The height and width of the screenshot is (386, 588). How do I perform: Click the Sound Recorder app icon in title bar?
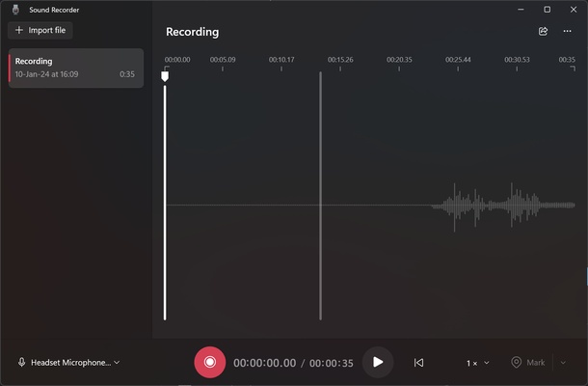[15, 10]
